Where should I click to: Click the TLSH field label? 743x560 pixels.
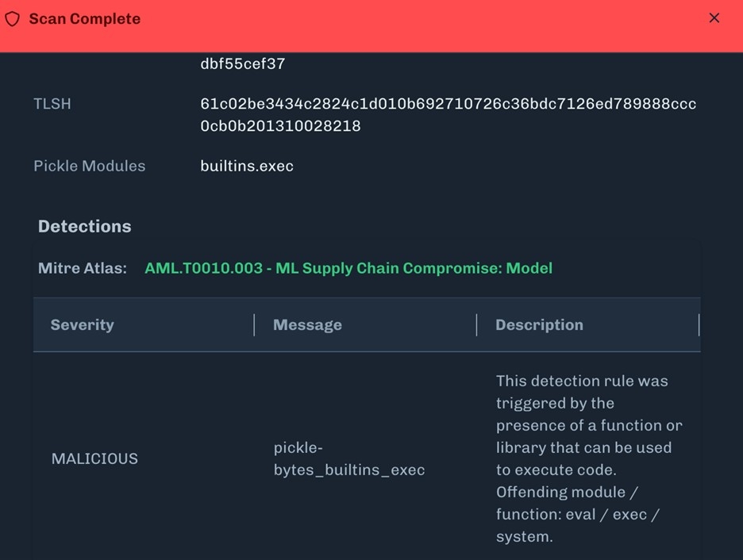click(52, 104)
